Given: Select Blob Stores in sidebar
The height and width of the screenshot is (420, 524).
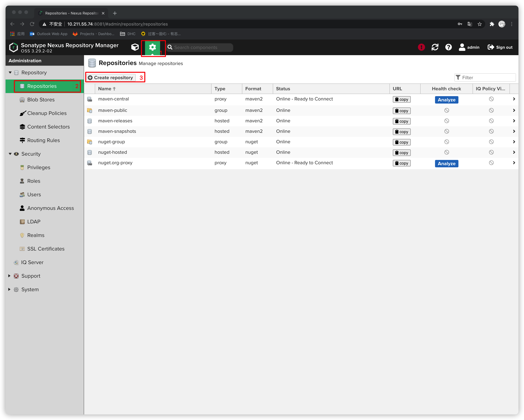Looking at the screenshot, I should (x=41, y=100).
